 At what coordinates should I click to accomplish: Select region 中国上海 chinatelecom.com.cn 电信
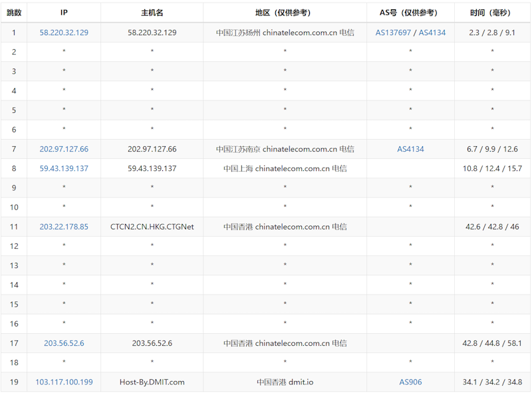[285, 168]
